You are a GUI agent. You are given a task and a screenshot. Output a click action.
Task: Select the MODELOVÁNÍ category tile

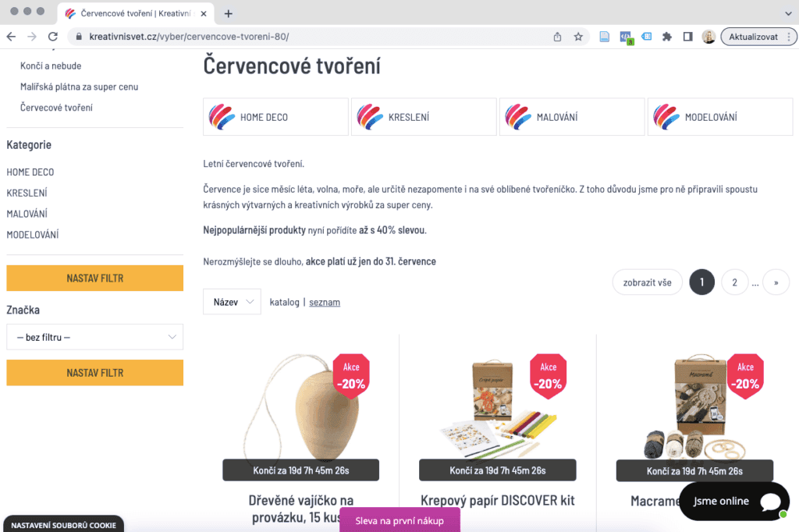(x=720, y=117)
